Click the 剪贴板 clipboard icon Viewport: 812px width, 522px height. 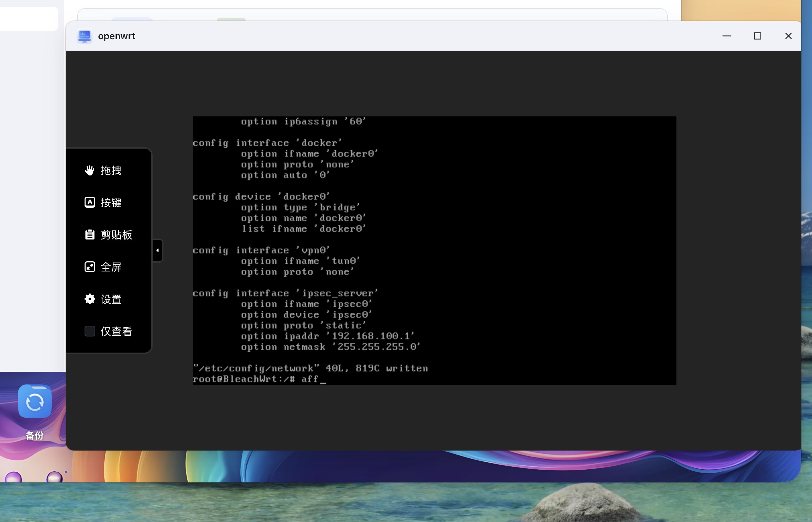pyautogui.click(x=90, y=234)
